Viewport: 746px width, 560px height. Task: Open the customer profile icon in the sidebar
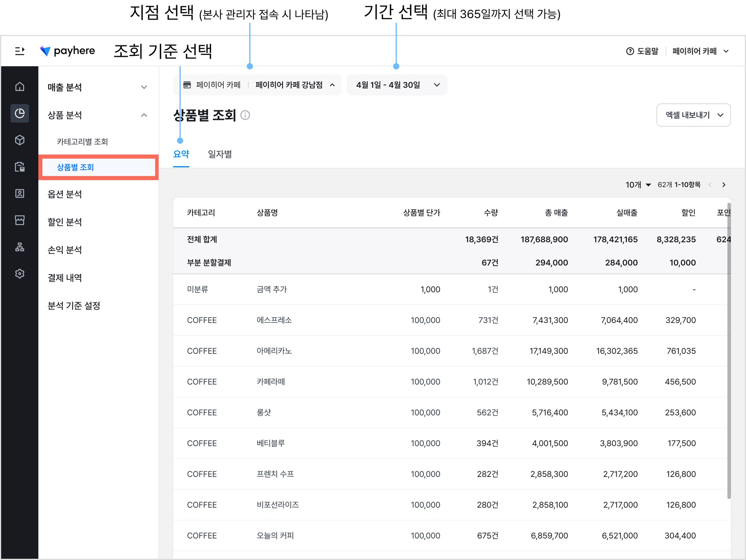20,193
